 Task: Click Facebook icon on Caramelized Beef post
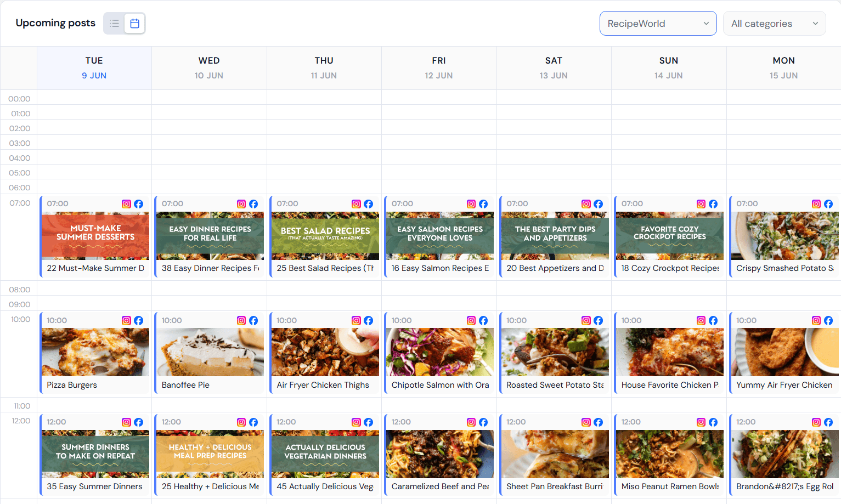483,422
